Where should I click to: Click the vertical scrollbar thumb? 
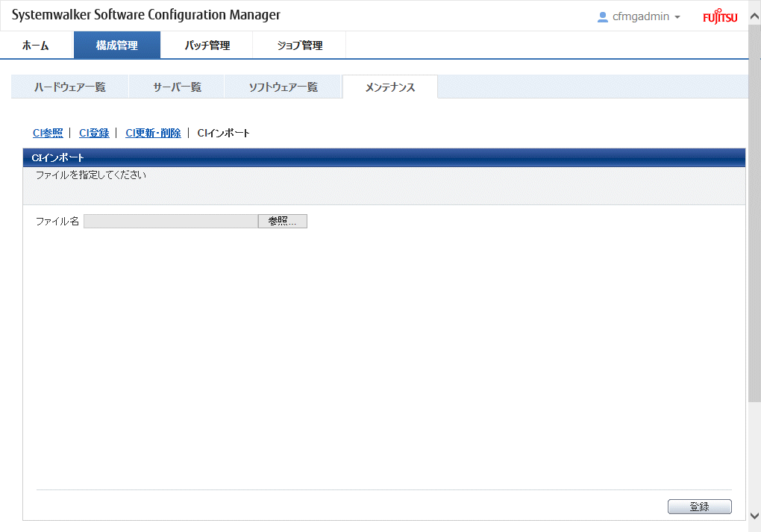[x=754, y=213]
